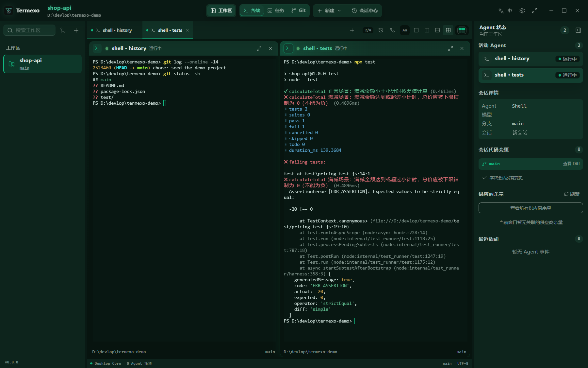
Task: Select the two-column split layout
Action: point(427,30)
